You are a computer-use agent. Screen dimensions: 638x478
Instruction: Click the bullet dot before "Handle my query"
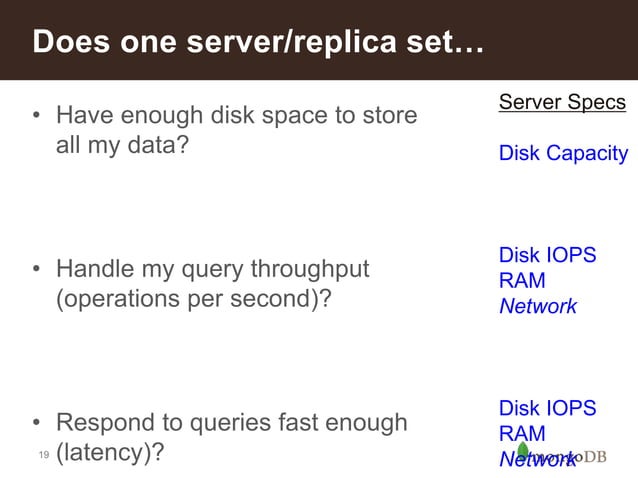point(36,270)
